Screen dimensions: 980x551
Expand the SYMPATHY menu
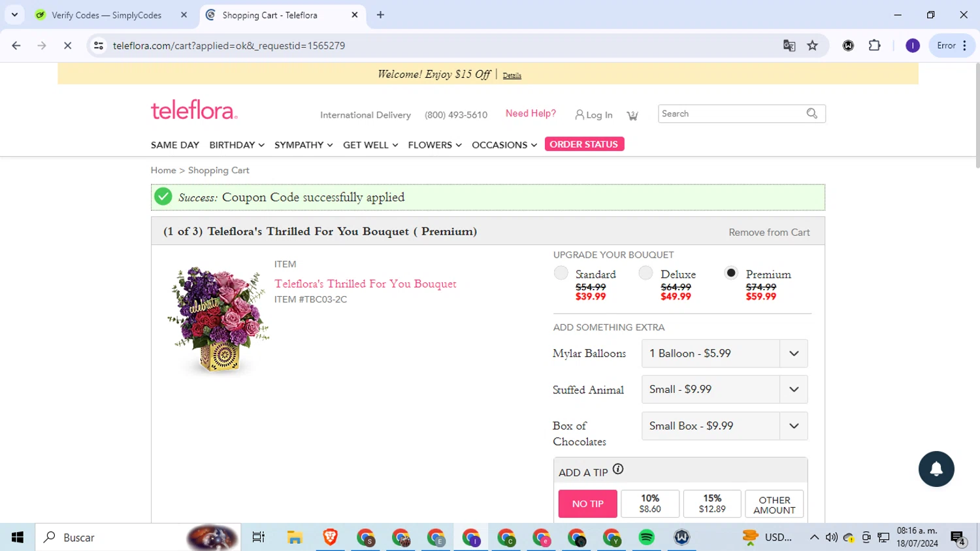pos(303,145)
